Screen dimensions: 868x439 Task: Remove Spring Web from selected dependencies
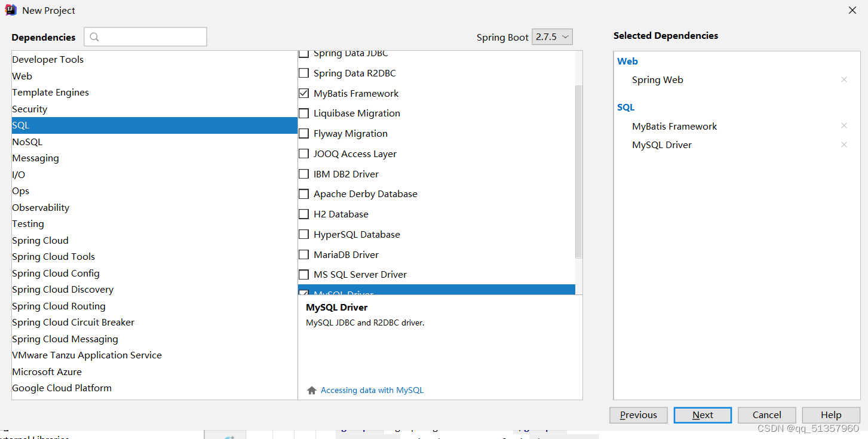844,79
